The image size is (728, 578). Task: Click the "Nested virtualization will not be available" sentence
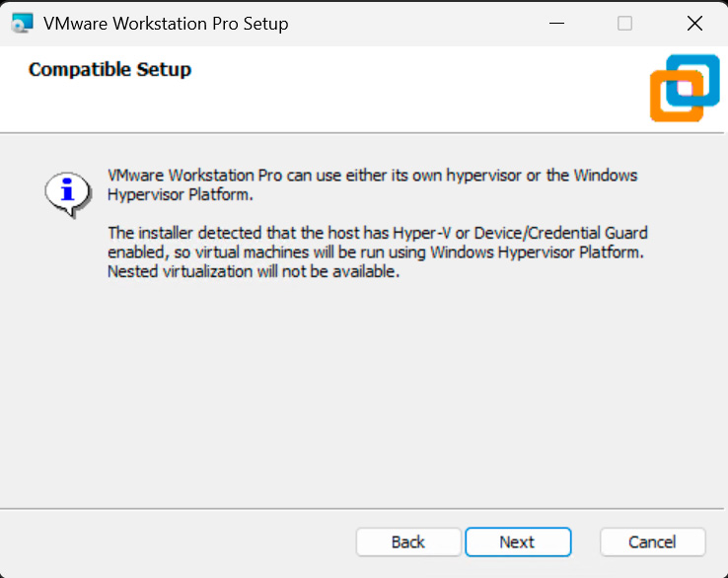(x=253, y=272)
